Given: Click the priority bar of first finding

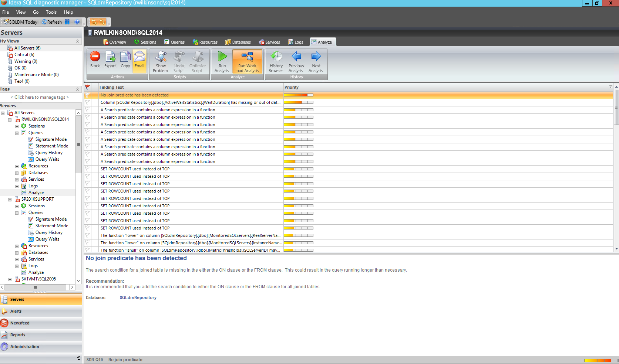Looking at the screenshot, I should tap(298, 95).
